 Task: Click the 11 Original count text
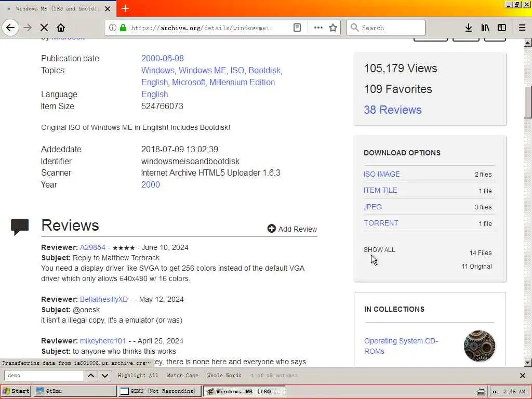click(477, 267)
